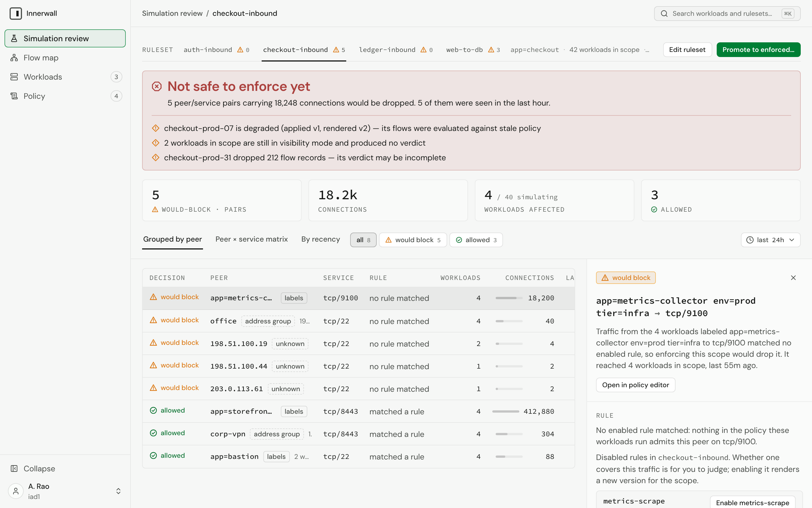
Task: Switch to By recency view
Action: pyautogui.click(x=321, y=239)
